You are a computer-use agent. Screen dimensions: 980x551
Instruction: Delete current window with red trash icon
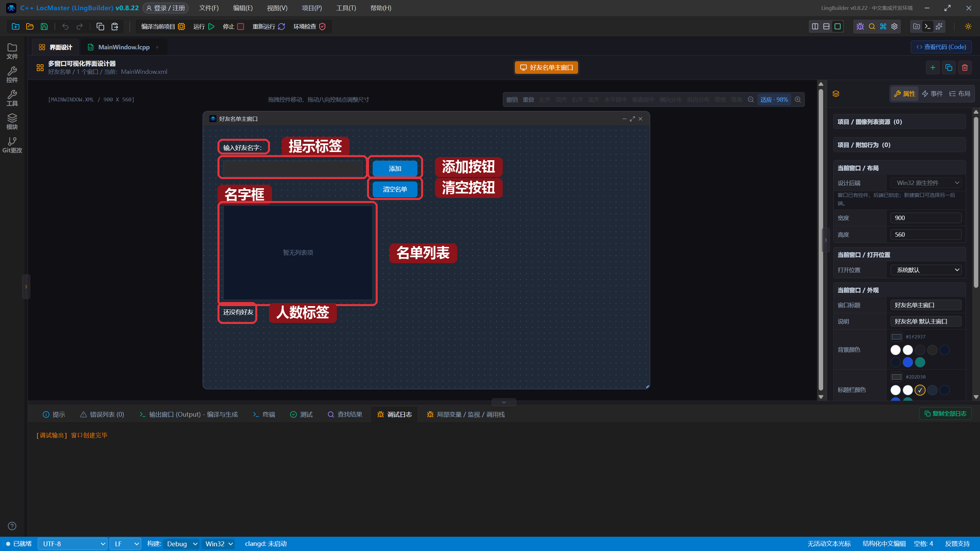pyautogui.click(x=965, y=67)
